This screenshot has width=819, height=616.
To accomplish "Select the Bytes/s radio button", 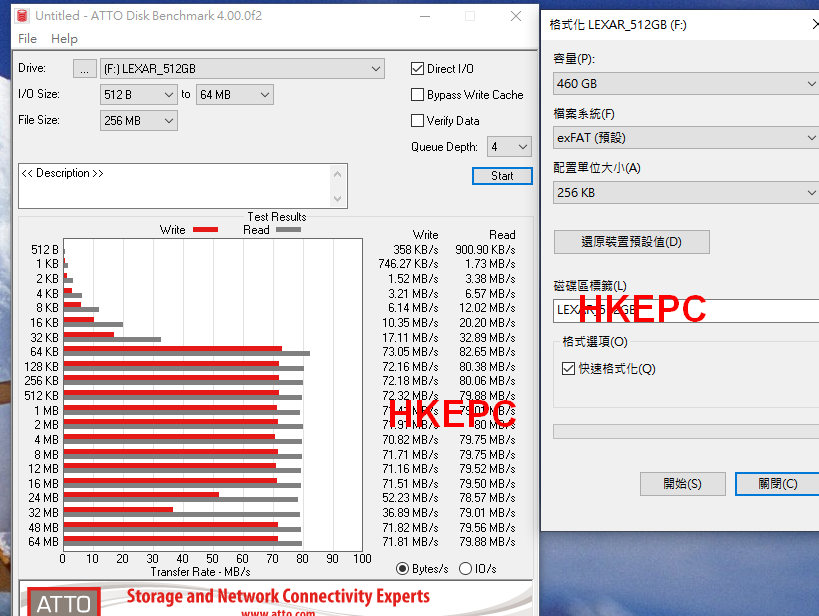I will pyautogui.click(x=403, y=569).
